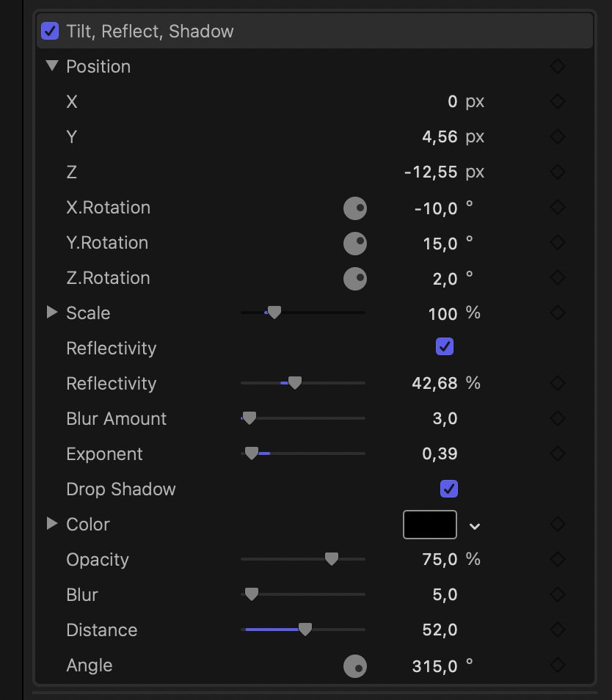
Task: Click the Opacity slider handle
Action: tap(332, 559)
